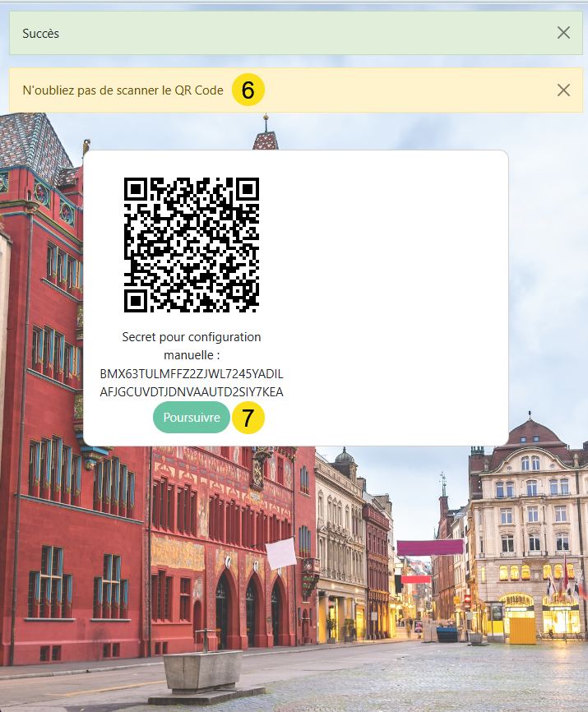Close the QR Code reminder banner
588x712 pixels.
coord(563,90)
